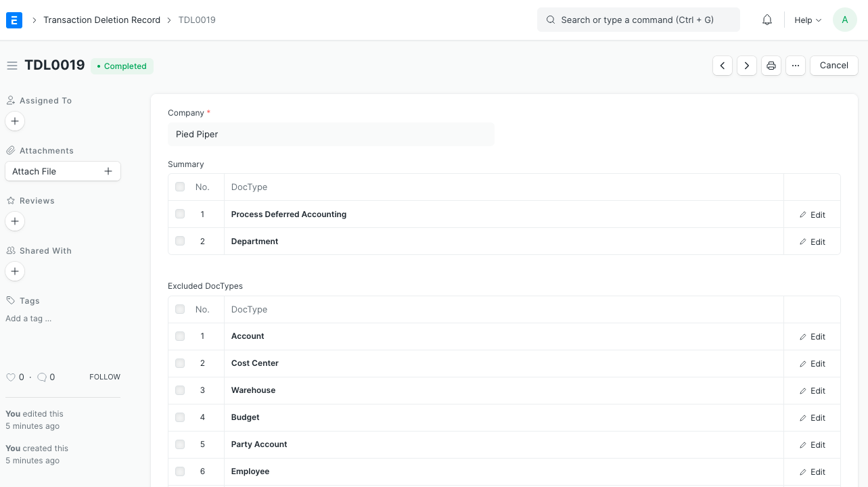The image size is (868, 487).
Task: Like the document using the heart icon
Action: pos(11,377)
